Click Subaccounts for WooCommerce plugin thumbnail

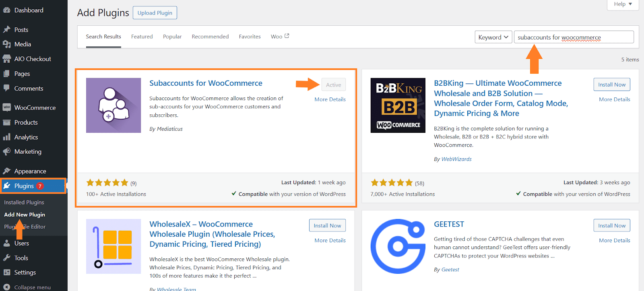(x=114, y=105)
